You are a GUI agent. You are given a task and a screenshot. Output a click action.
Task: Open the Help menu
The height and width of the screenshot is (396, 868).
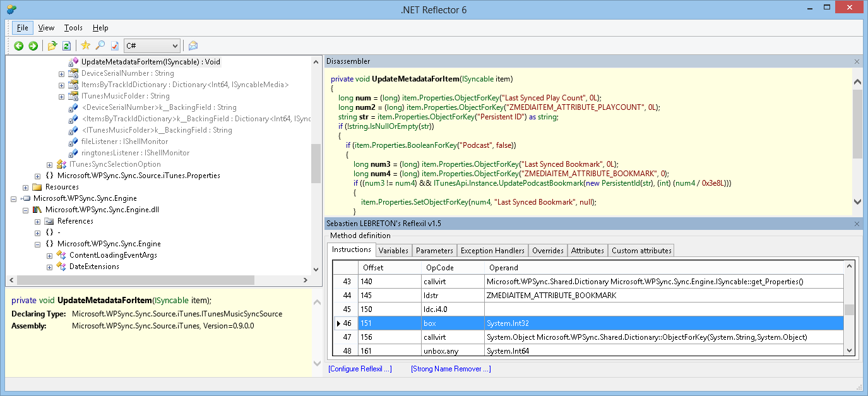click(100, 28)
